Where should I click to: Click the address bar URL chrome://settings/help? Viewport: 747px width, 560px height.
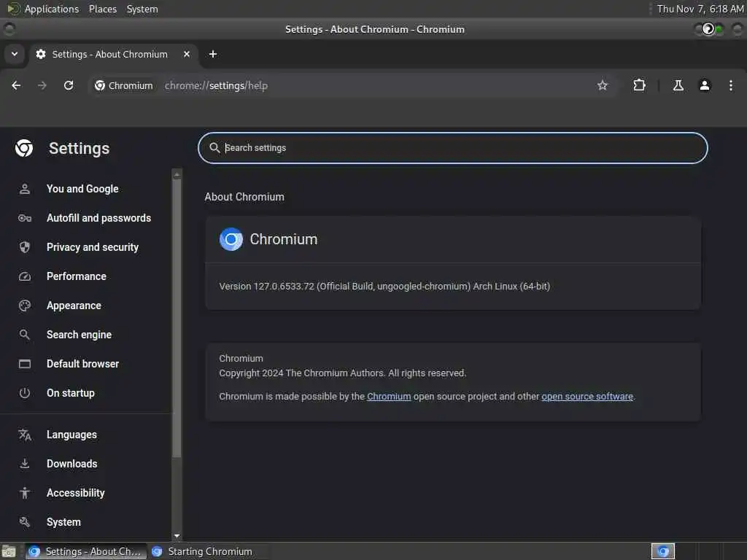(x=216, y=86)
